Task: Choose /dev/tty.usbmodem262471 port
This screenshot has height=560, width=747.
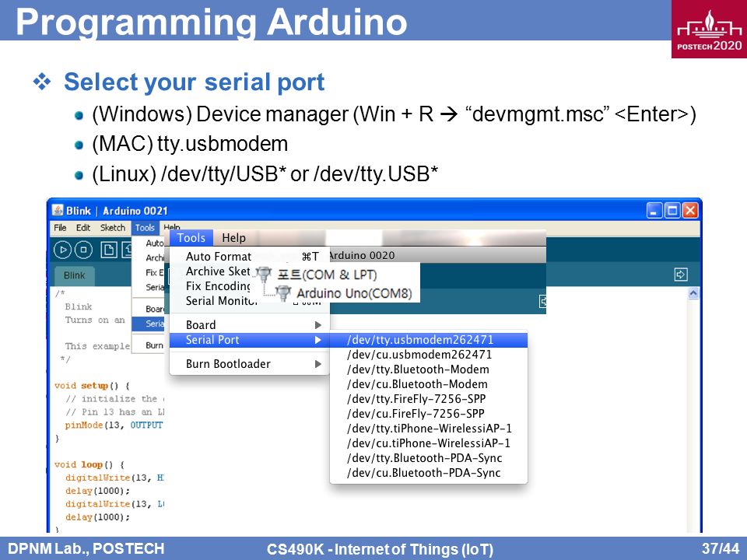Action: point(429,340)
